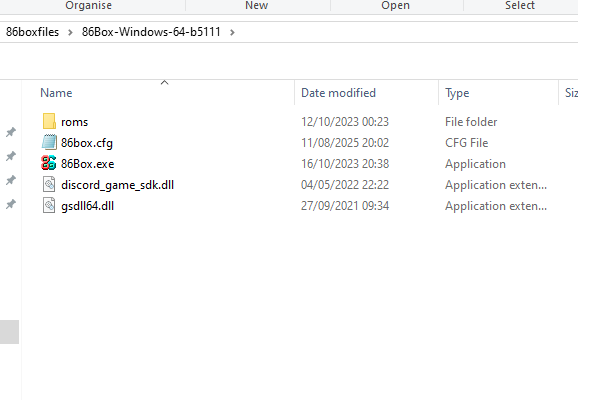
Task: Click the discord_game_sdk.dll file icon
Action: [49, 185]
